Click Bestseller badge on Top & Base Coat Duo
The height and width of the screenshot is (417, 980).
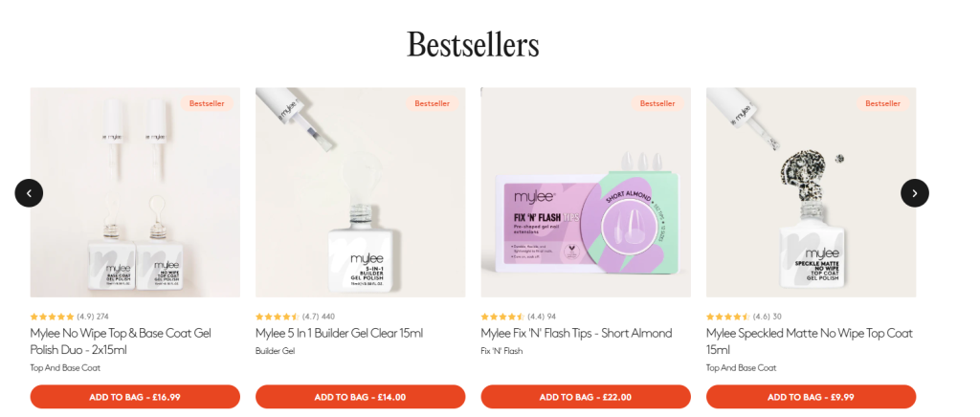(207, 103)
